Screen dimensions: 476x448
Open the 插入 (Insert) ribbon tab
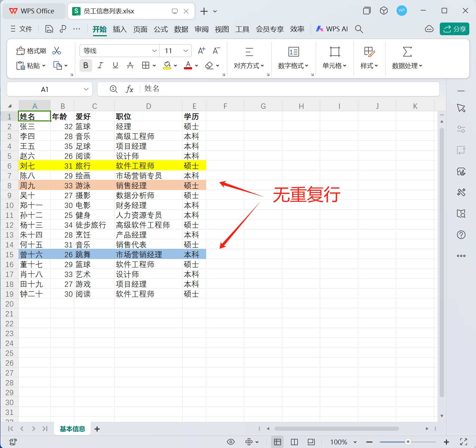pos(120,29)
